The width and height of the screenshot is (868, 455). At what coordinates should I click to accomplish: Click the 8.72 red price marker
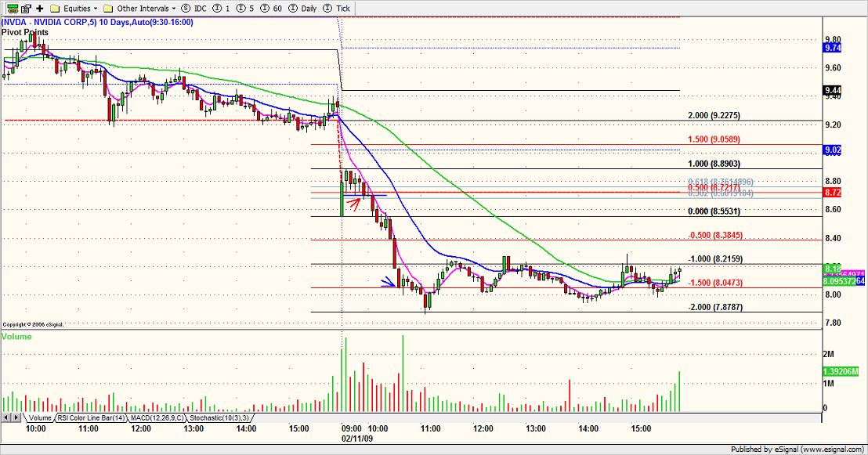(x=833, y=193)
